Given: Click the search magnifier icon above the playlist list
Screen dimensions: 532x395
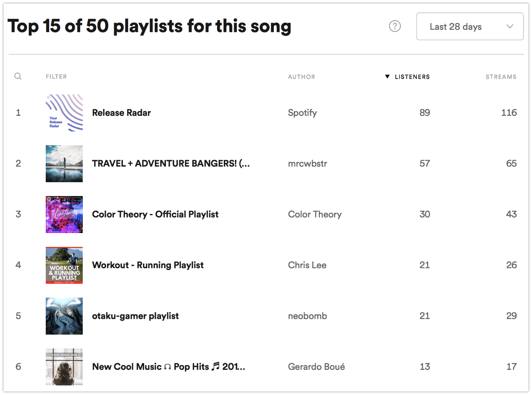Looking at the screenshot, I should (x=18, y=76).
